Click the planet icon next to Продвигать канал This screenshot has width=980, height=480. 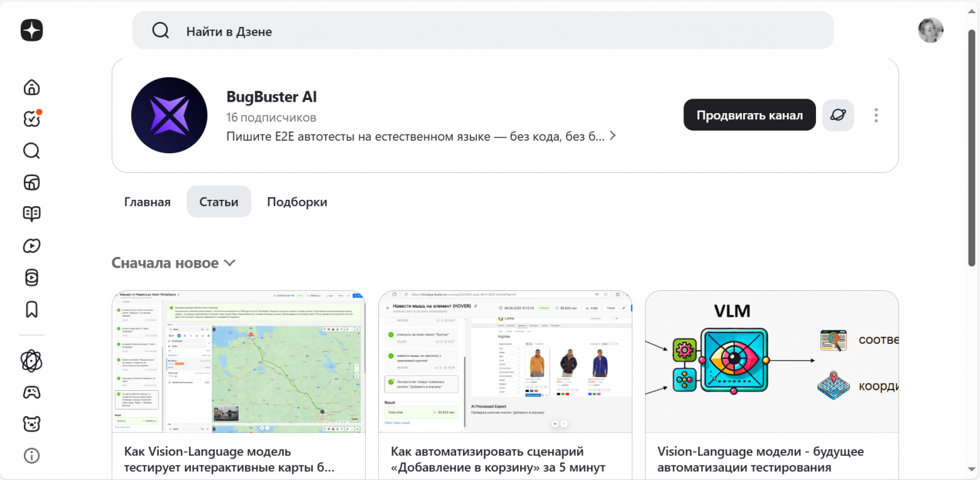click(838, 114)
